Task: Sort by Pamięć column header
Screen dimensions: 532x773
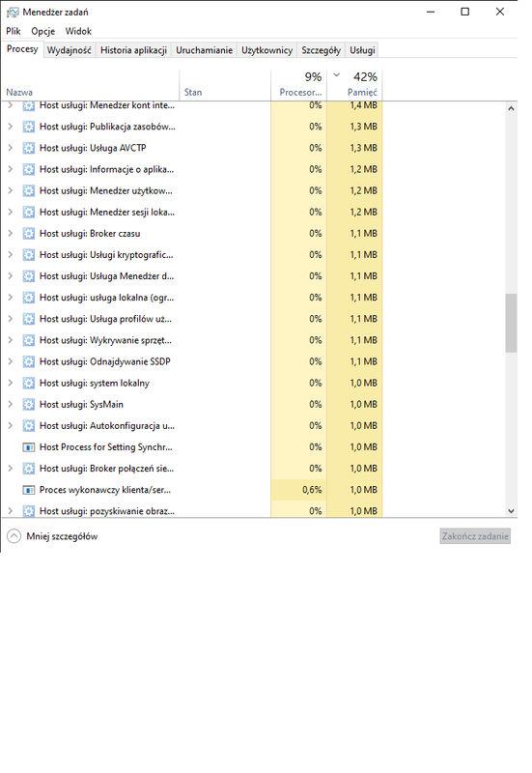Action: pyautogui.click(x=354, y=85)
